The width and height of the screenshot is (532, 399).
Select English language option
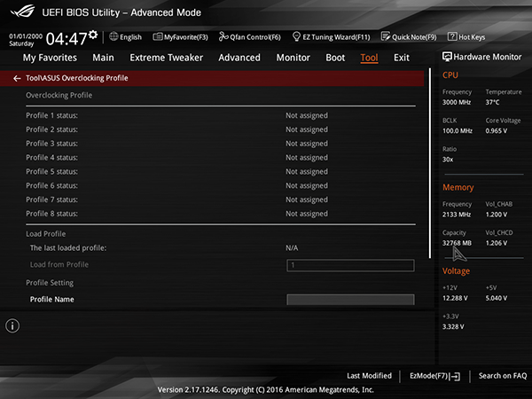[130, 37]
